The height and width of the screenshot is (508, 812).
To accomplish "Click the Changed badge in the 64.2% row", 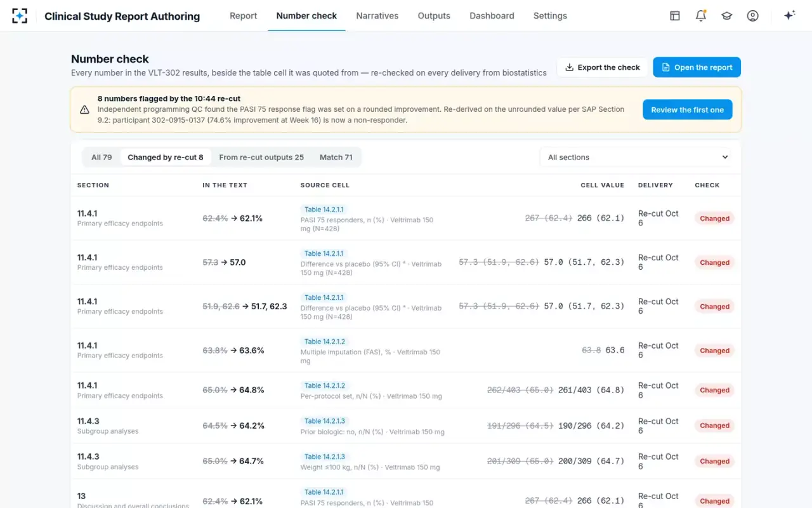I will tap(714, 426).
